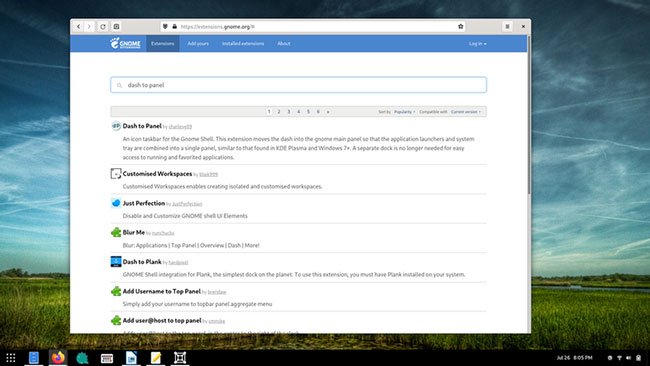The width and height of the screenshot is (650, 366).
Task: Click the Add user@host puzzle icon
Action: [116, 320]
